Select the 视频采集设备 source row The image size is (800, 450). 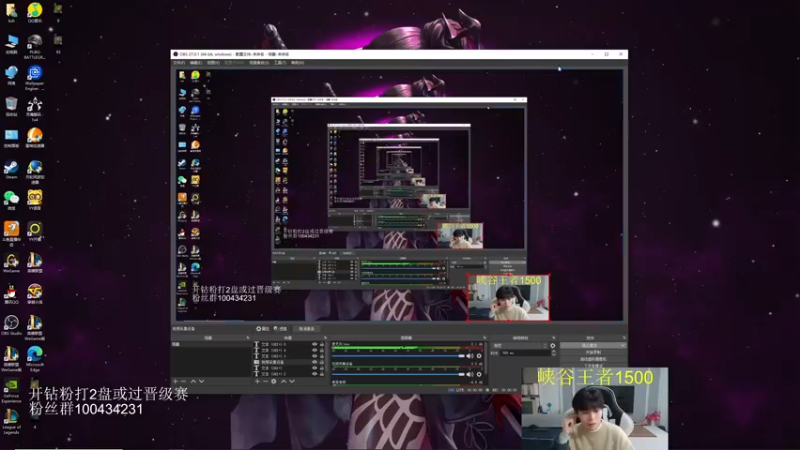tap(289, 362)
